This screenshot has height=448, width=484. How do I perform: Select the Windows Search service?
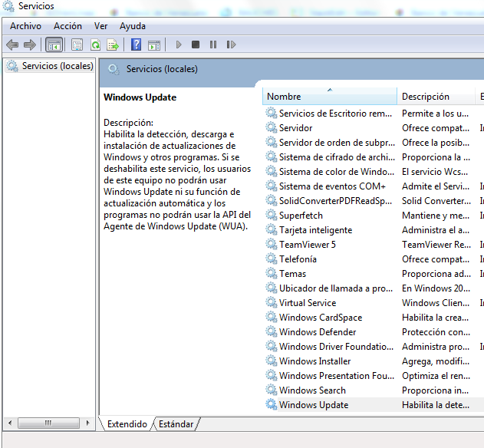[312, 390]
